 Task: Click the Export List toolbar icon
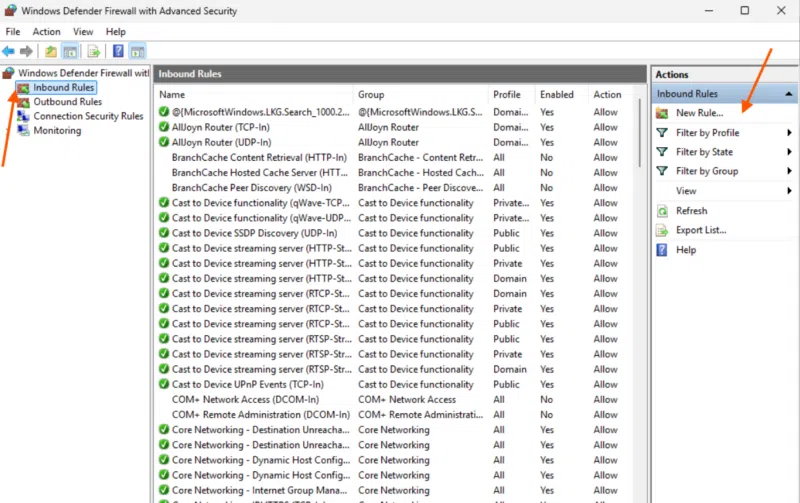click(94, 51)
